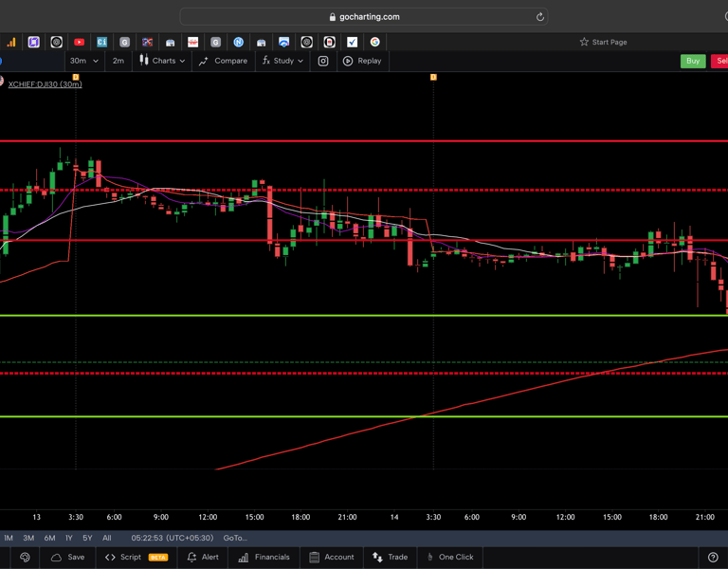Open the teal 'Ci' bookmark
Viewport: 728px width, 569px height.
point(101,43)
